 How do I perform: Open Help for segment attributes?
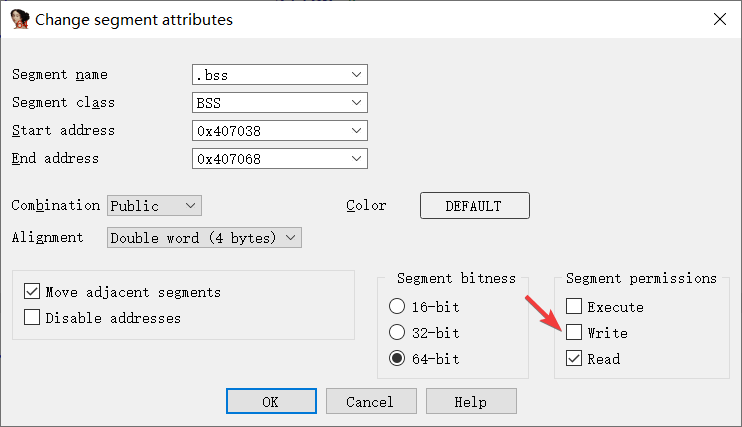[x=470, y=401]
